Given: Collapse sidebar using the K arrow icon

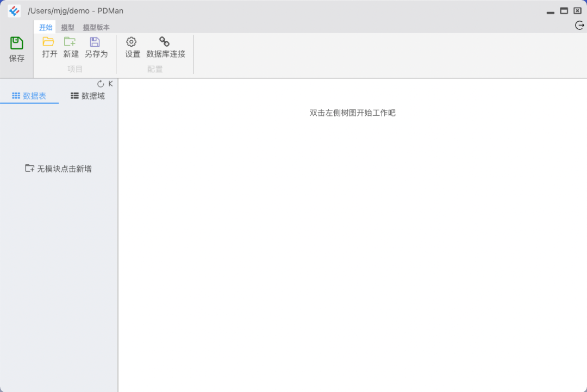Looking at the screenshot, I should pyautogui.click(x=110, y=84).
